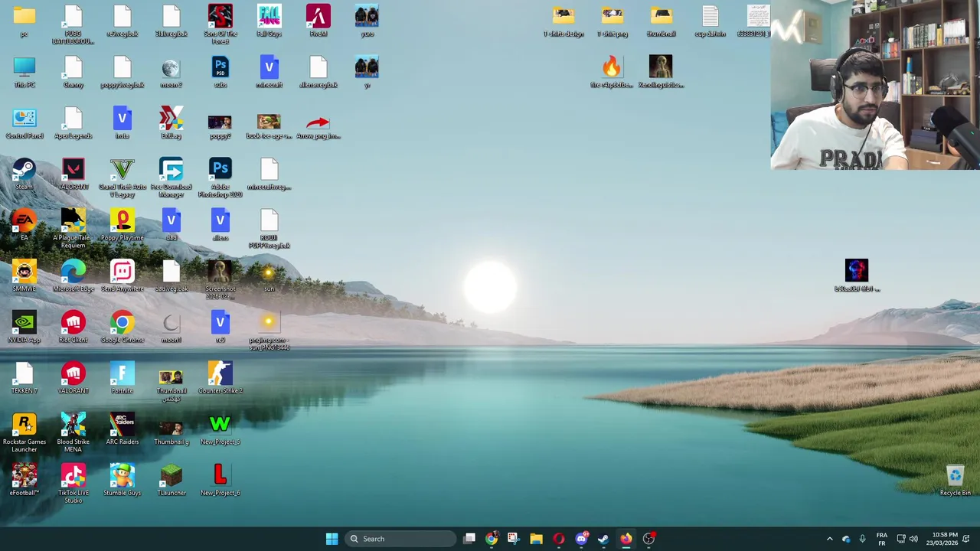
Task: Open the NVIDIA App shortcut
Action: (24, 327)
